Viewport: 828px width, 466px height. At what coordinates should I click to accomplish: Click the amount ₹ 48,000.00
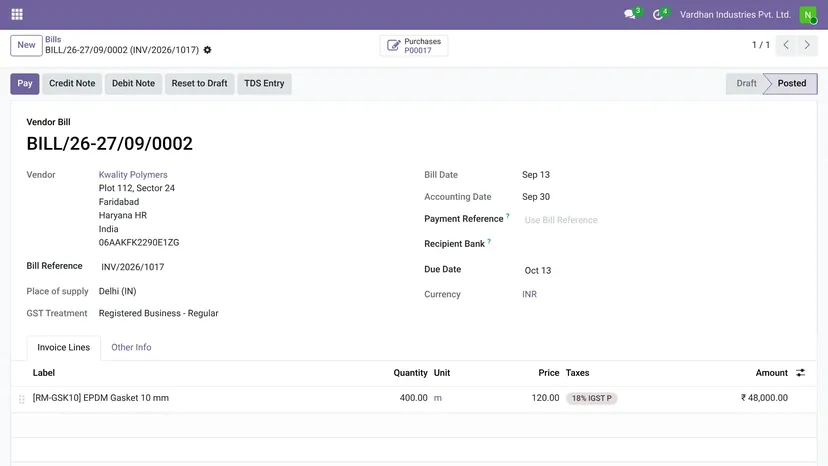tap(764, 398)
